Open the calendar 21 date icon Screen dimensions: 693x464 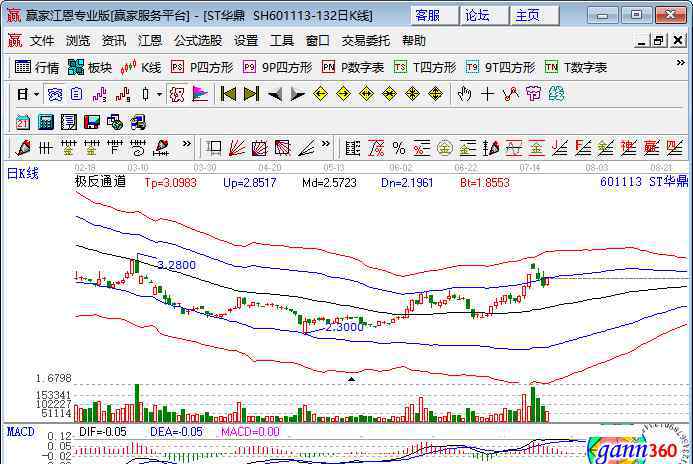(x=23, y=122)
